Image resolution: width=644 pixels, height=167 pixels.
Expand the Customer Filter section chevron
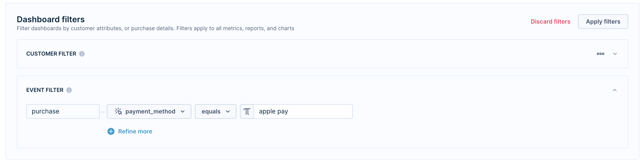(615, 54)
